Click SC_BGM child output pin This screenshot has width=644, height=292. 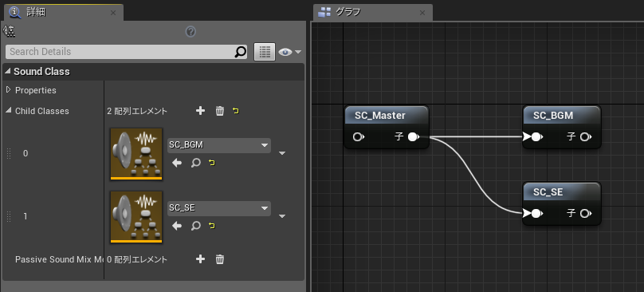tap(585, 137)
